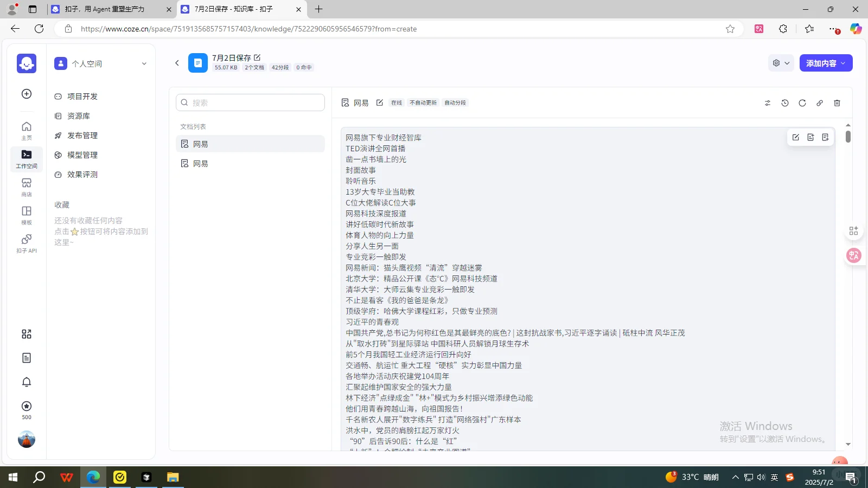Image resolution: width=868 pixels, height=488 pixels.
Task: Click the pencil edit icon on the first segment
Action: click(796, 137)
